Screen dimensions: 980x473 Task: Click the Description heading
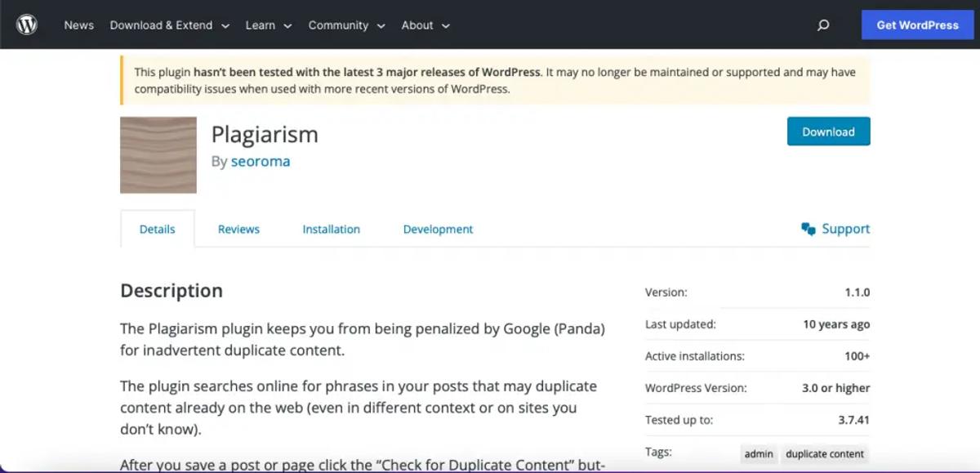click(x=171, y=291)
